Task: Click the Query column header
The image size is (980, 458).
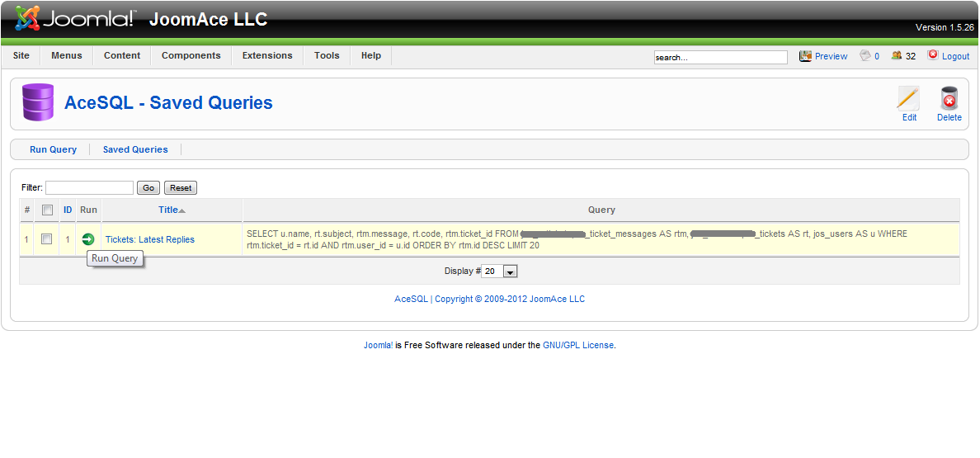Action: coord(602,210)
